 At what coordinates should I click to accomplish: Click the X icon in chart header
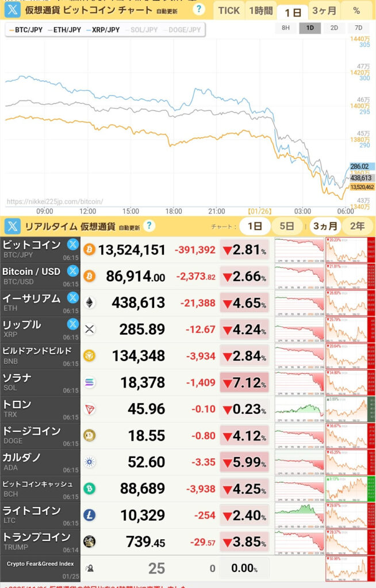13,10
